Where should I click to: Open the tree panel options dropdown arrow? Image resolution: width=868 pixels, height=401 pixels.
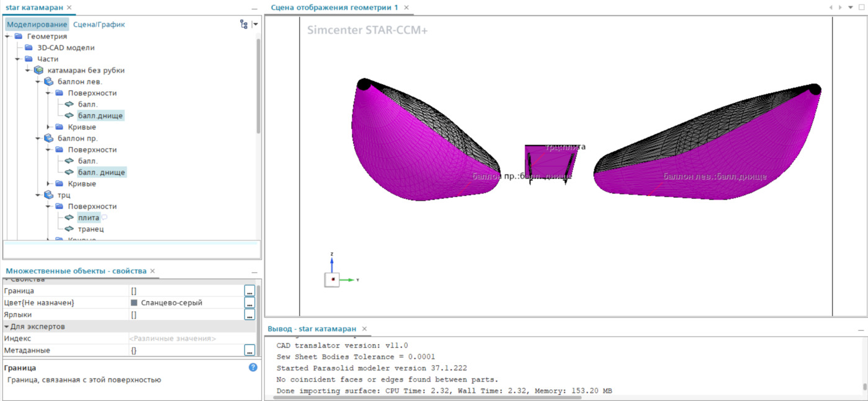tap(255, 24)
